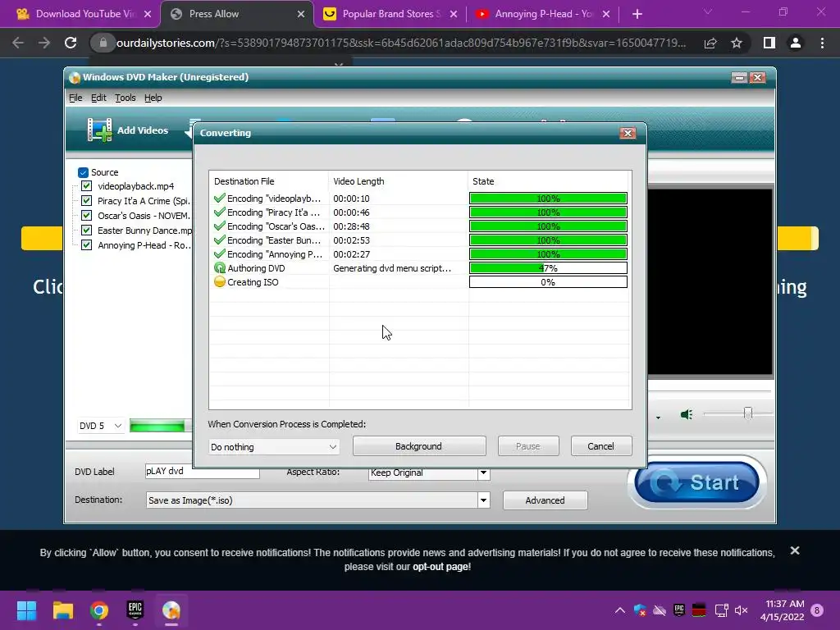The image size is (840, 630).
Task: Open the File menu
Action: (75, 98)
